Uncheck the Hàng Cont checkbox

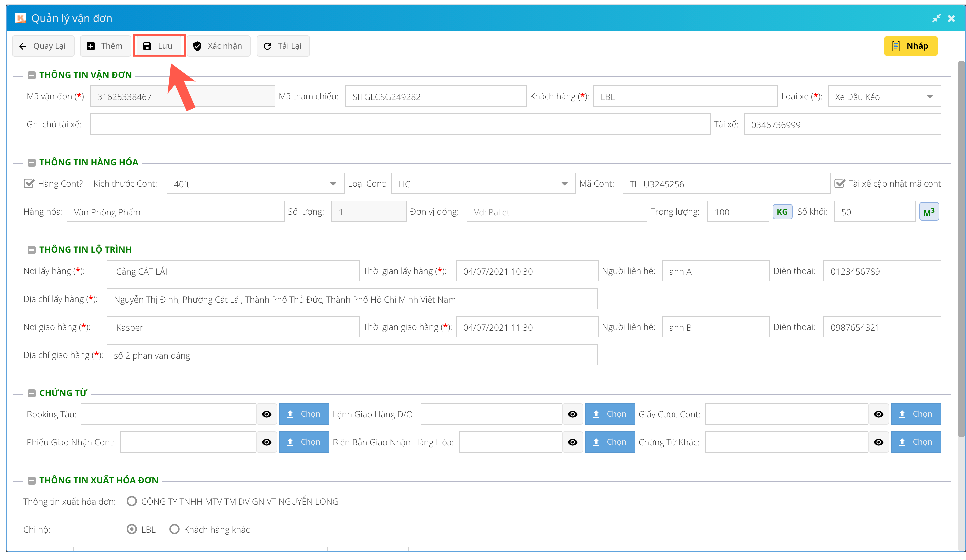[x=29, y=184]
